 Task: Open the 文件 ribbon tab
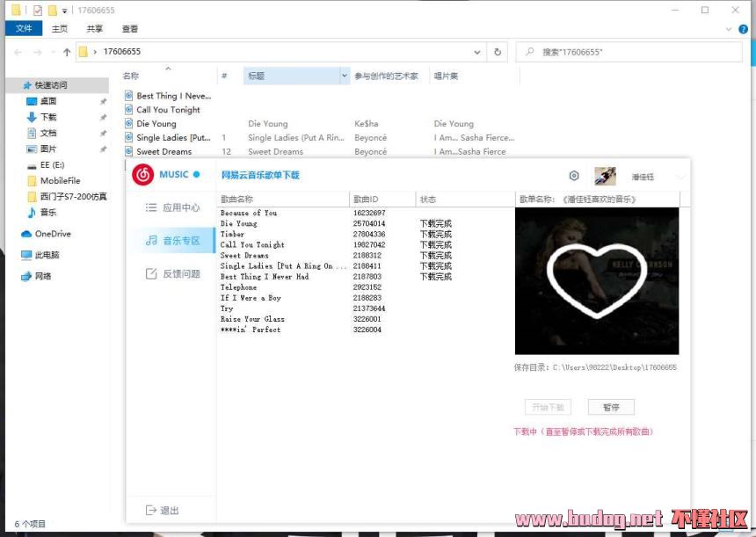coord(24,28)
